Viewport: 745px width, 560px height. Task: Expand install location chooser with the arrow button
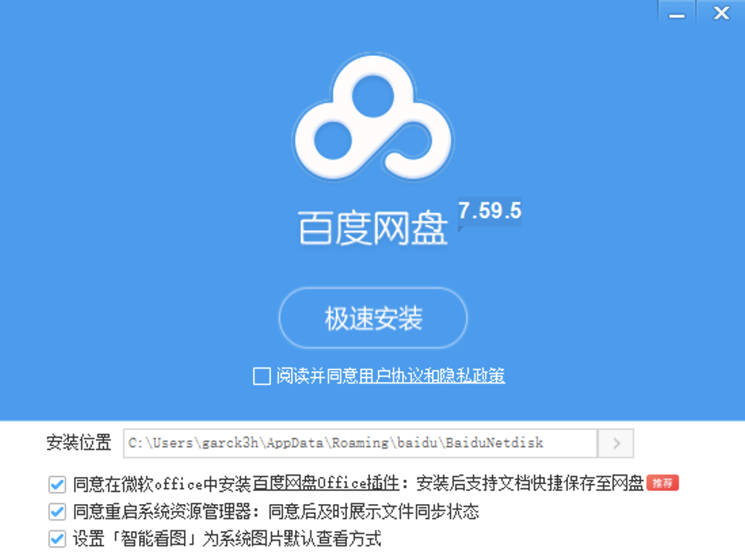click(x=616, y=443)
